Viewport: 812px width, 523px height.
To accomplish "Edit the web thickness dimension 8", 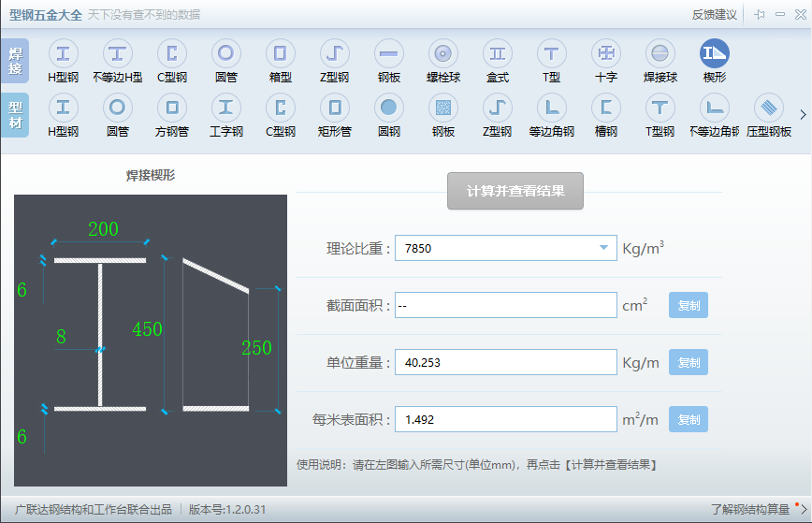I will (x=61, y=337).
